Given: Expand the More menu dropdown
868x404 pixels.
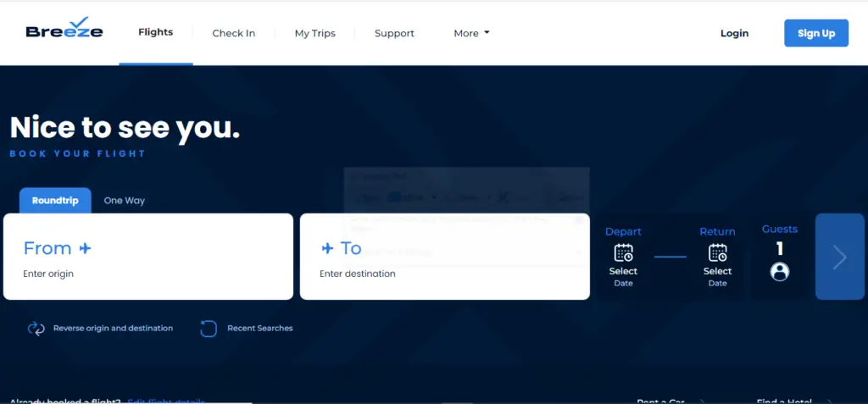Looking at the screenshot, I should (471, 33).
